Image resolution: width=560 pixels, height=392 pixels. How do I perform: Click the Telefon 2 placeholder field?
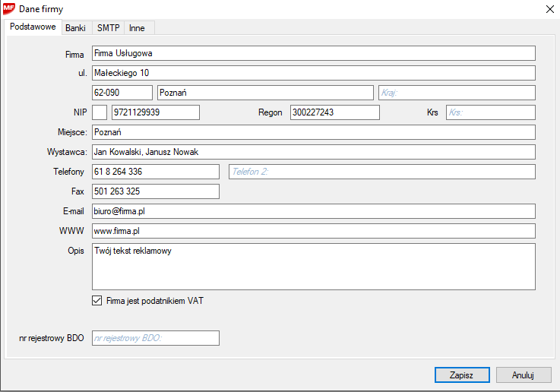pyautogui.click(x=381, y=172)
